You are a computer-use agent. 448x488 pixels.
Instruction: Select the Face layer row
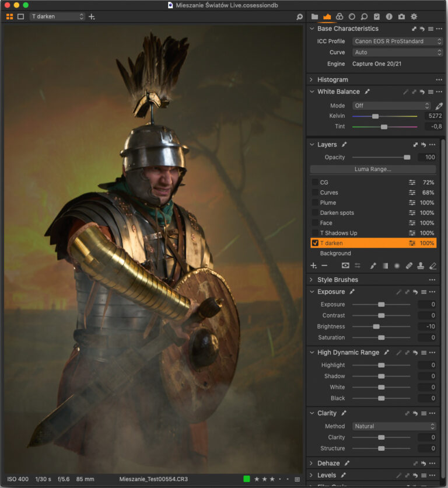373,223
